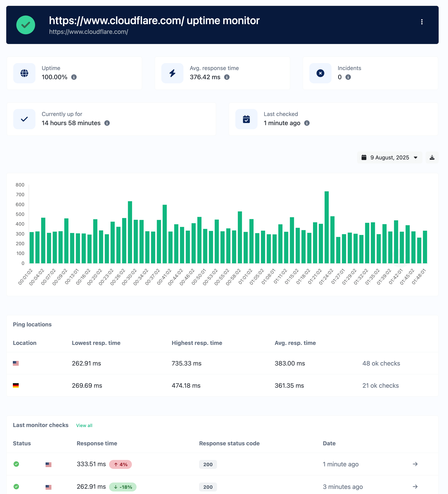
Task: Click the globe icon on Uptime card
Action: [24, 73]
